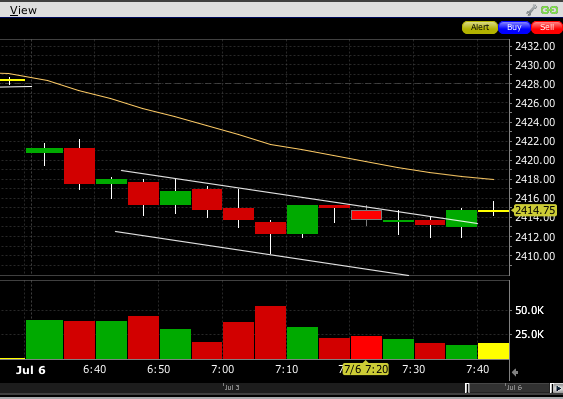Viewport: 563px width, 399px height.
Task: Click the 2416.00 price axis label
Action: [x=535, y=198]
